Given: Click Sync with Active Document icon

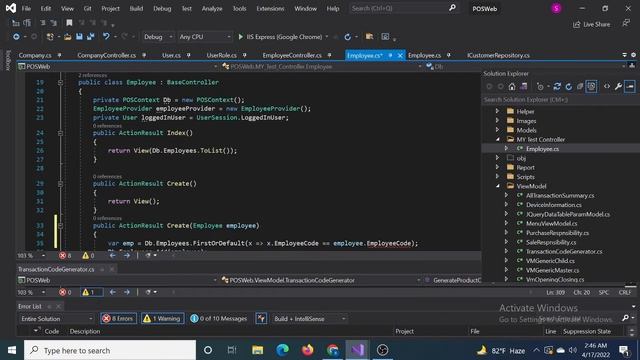Looking at the screenshot, I should (x=557, y=87).
